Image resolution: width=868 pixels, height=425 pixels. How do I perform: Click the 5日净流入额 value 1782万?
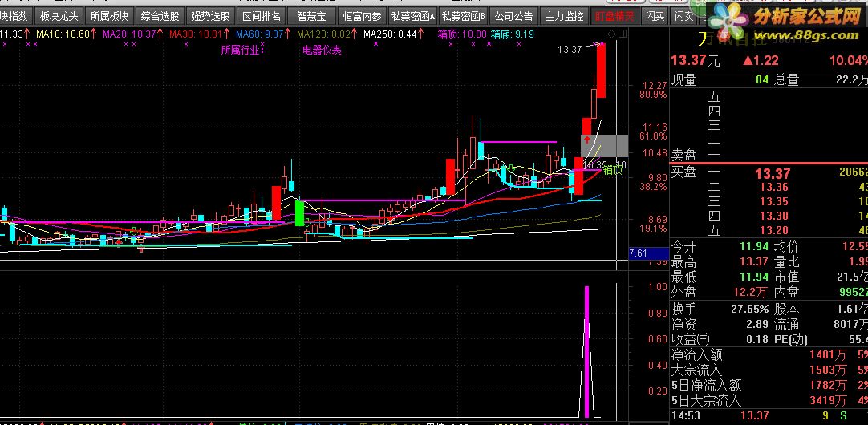[828, 385]
